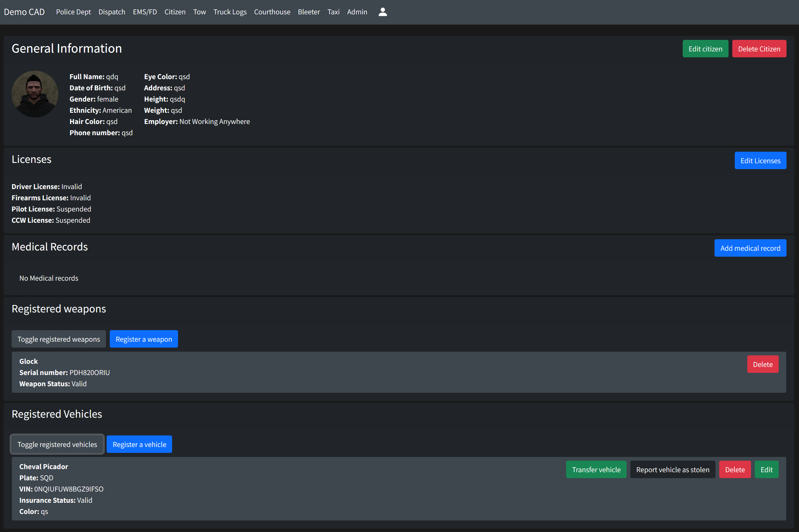Open Edit Licenses
This screenshot has height=532, width=799.
pyautogui.click(x=760, y=160)
